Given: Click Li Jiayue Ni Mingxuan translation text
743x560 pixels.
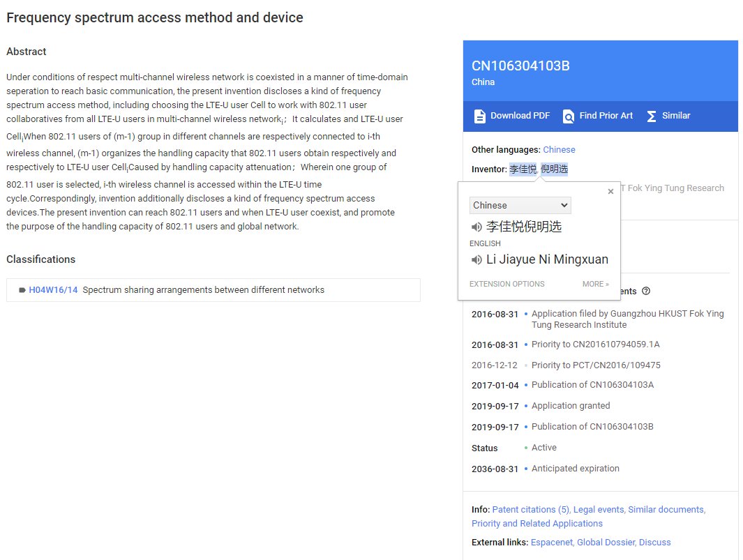Looking at the screenshot, I should click(547, 259).
